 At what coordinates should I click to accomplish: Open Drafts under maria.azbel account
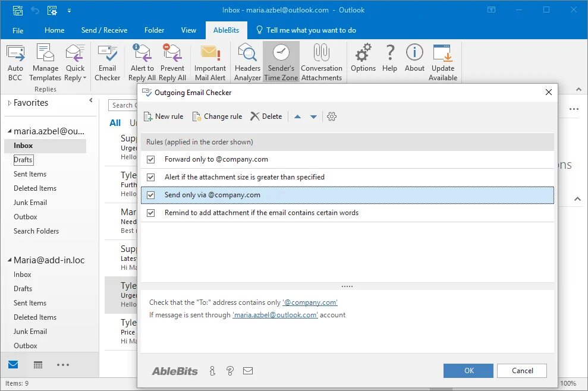coord(23,160)
